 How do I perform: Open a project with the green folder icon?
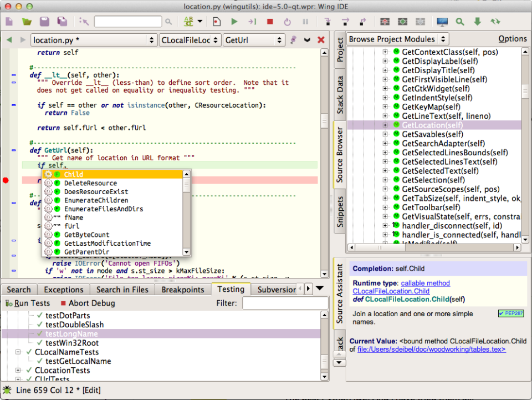[x=26, y=21]
